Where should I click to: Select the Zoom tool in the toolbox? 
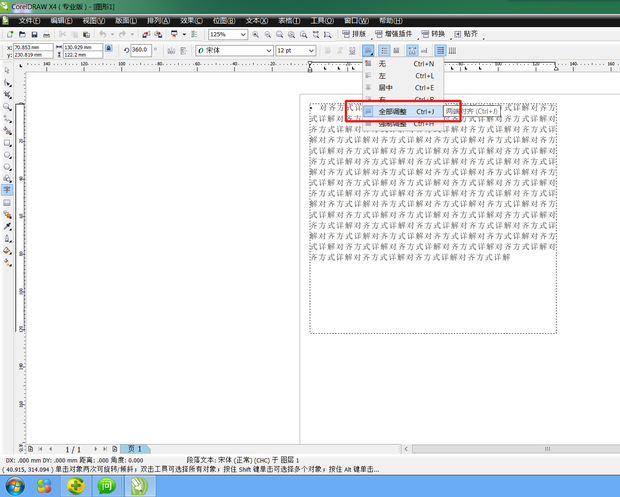coord(8,106)
